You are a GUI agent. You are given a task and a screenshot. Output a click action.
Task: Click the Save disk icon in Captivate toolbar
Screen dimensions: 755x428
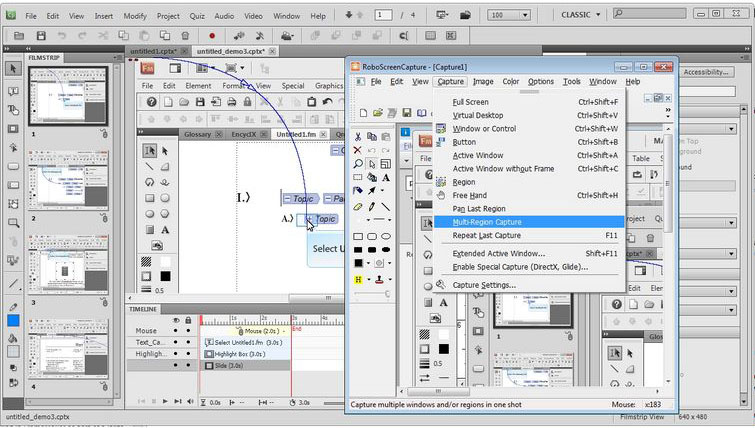click(41, 36)
